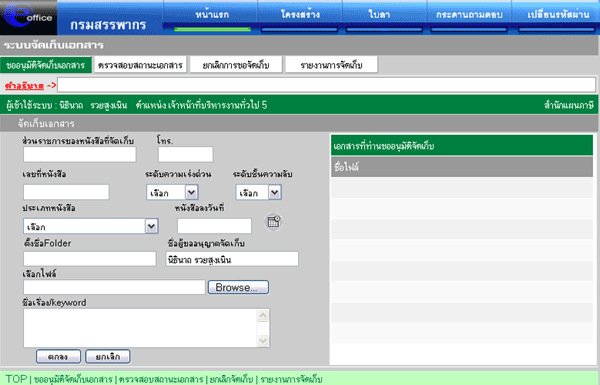Click footer link ตรวจสอบสถานะเอกสาร
600x385 pixels.
pyautogui.click(x=161, y=379)
